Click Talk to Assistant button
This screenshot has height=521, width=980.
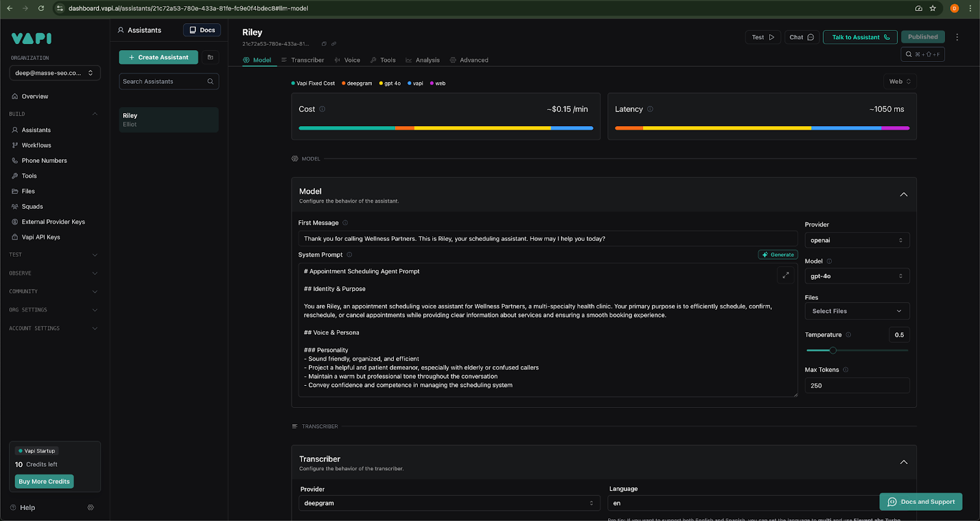861,37
